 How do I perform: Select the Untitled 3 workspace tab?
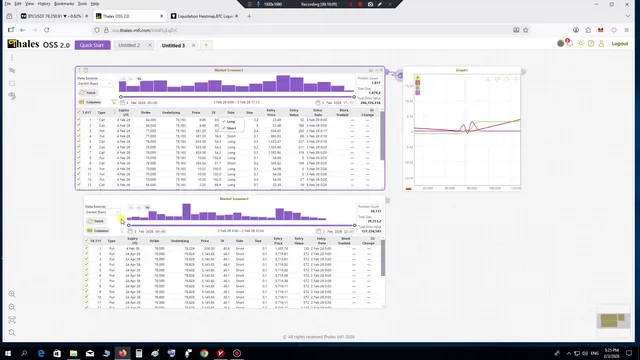pos(173,45)
